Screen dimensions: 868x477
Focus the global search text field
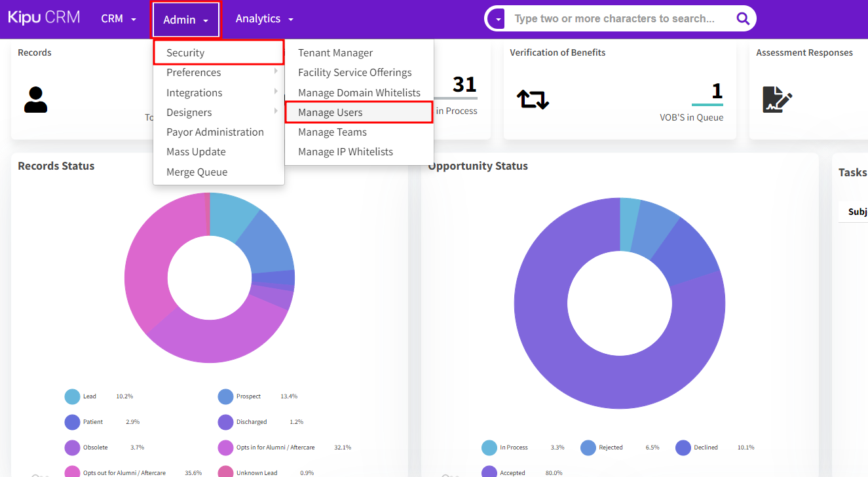[x=616, y=19]
